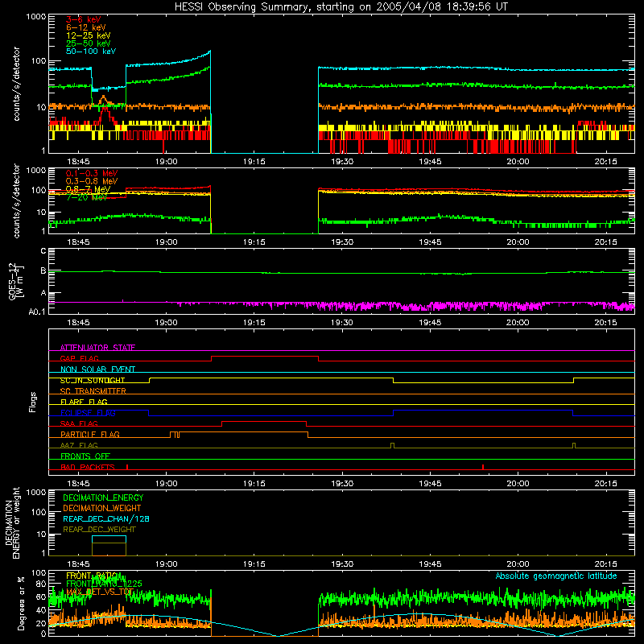Click the BAD_PACKETS red tick near 19:54
Screen dimensions: 644x644
tap(483, 467)
